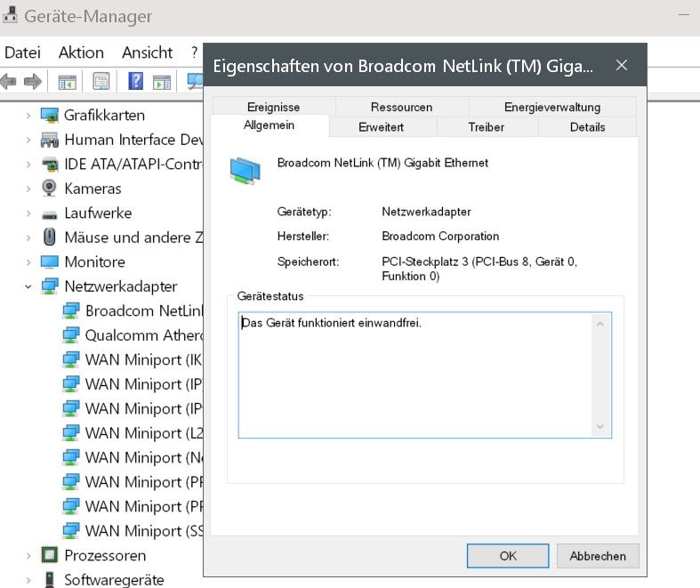
Task: Click the show/hide console tree toolbar icon
Action: (x=68, y=82)
